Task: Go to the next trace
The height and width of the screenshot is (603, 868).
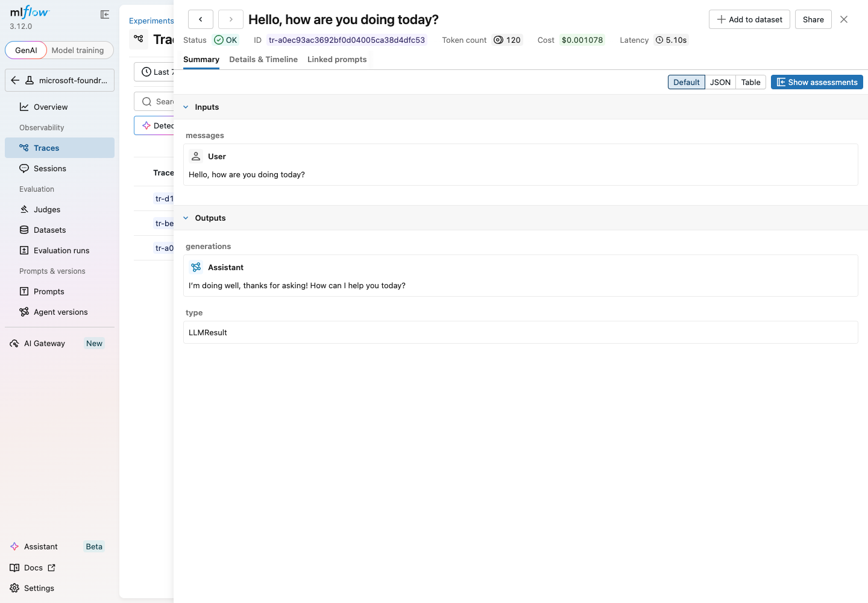Action: click(231, 19)
